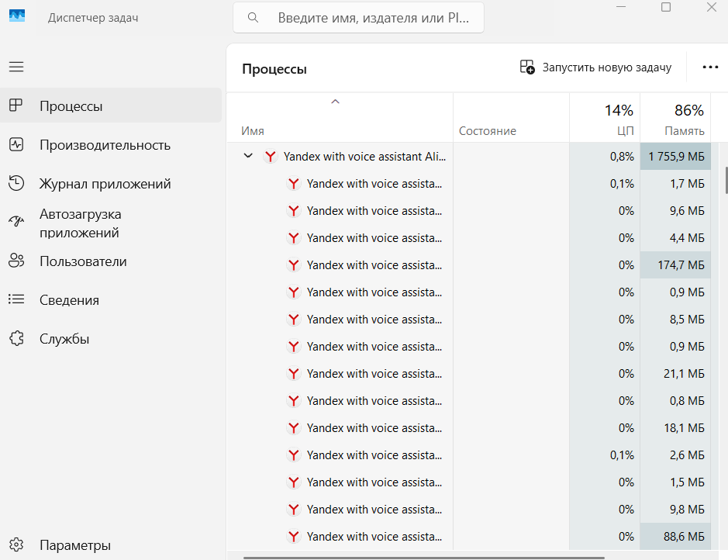This screenshot has width=728, height=560.
Task: Focus the search field for name or publisher
Action: click(x=358, y=18)
